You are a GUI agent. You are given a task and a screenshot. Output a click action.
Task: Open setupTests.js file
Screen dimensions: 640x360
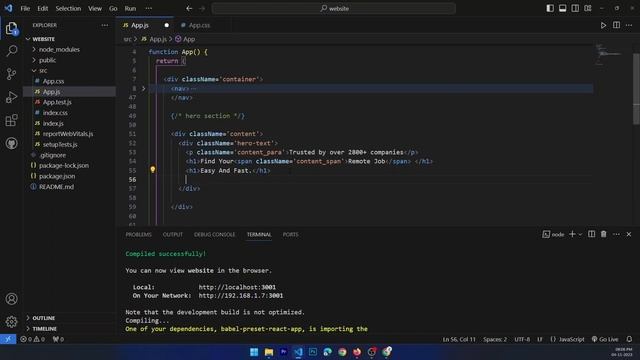pos(60,144)
